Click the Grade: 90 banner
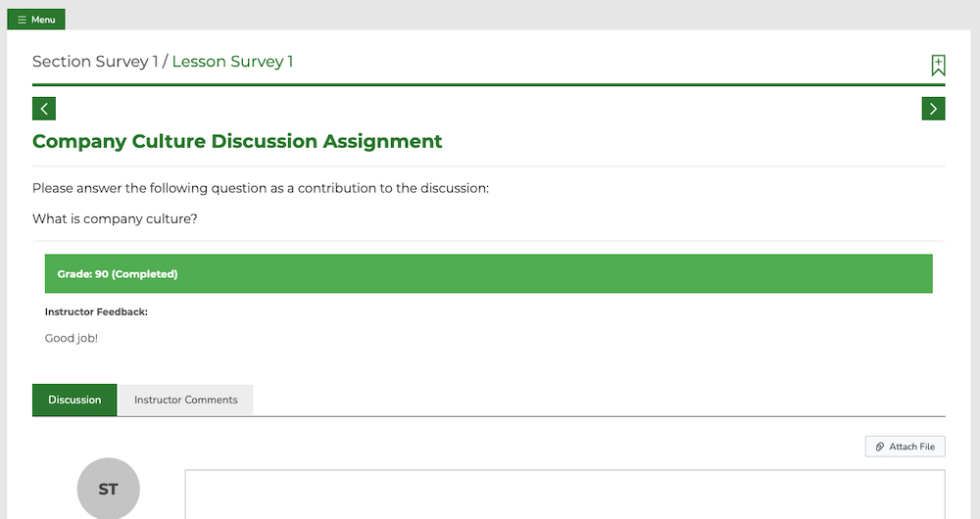Viewport: 980px width, 519px height. (x=489, y=273)
